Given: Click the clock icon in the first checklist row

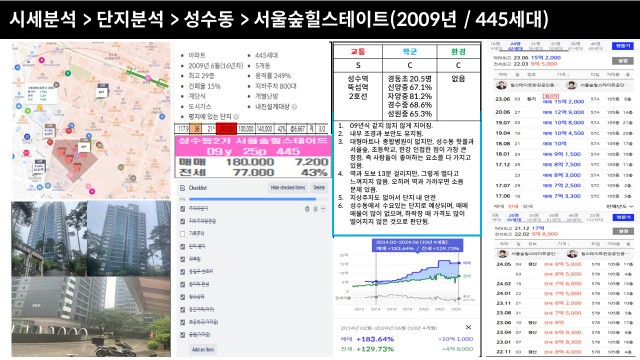Looking at the screenshot, I should (307, 209).
